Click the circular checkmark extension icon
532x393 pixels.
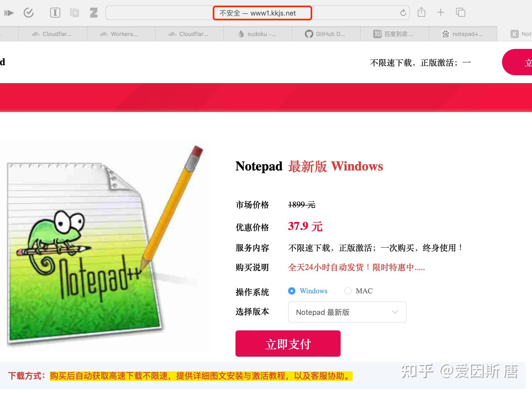point(28,13)
